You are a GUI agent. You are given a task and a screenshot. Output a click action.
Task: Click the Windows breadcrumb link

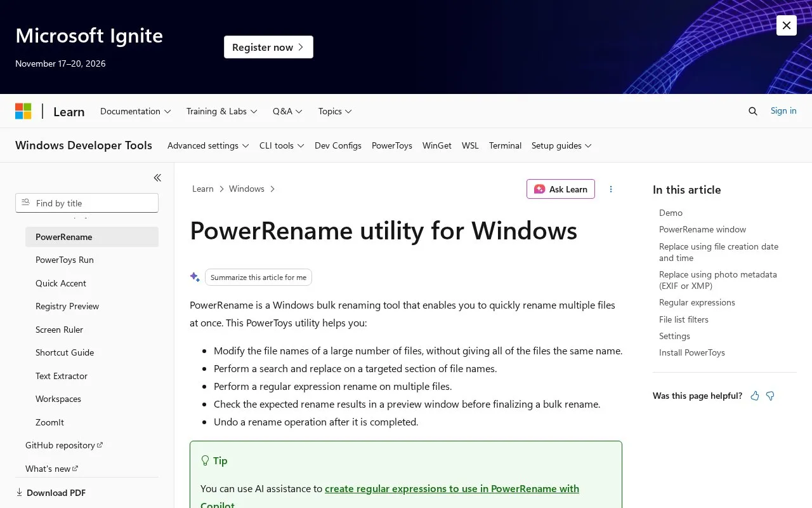(x=247, y=189)
